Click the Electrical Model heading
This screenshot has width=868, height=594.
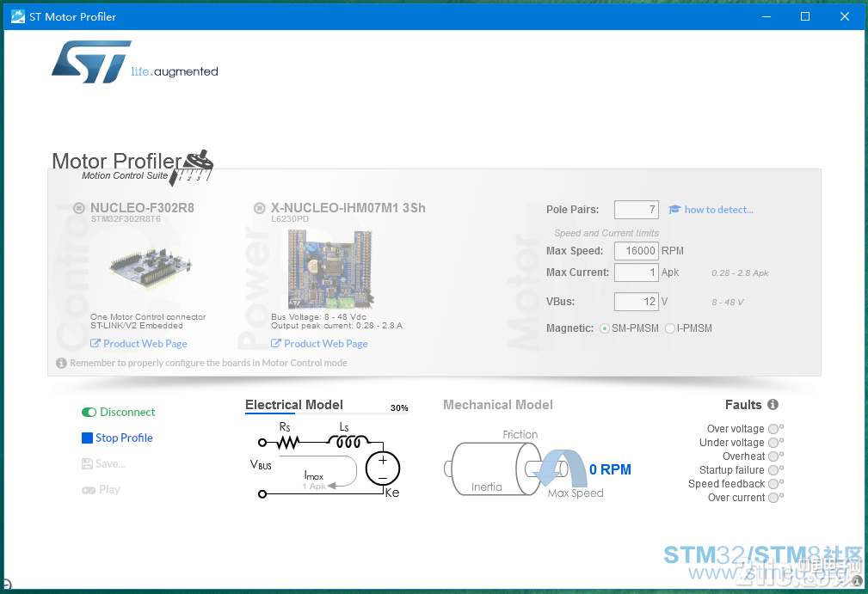[x=294, y=405]
